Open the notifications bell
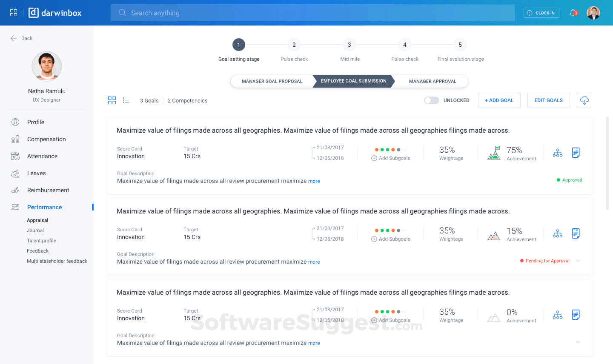 (572, 13)
